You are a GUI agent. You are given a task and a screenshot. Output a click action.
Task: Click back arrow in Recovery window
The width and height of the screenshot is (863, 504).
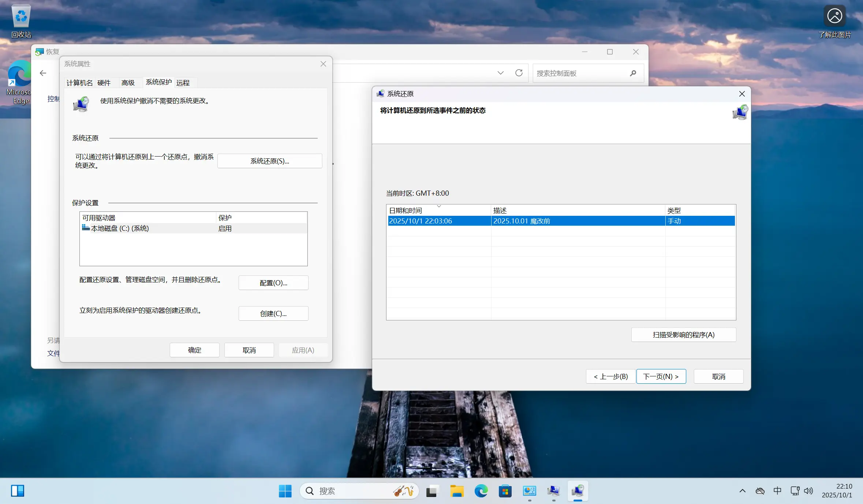click(43, 73)
